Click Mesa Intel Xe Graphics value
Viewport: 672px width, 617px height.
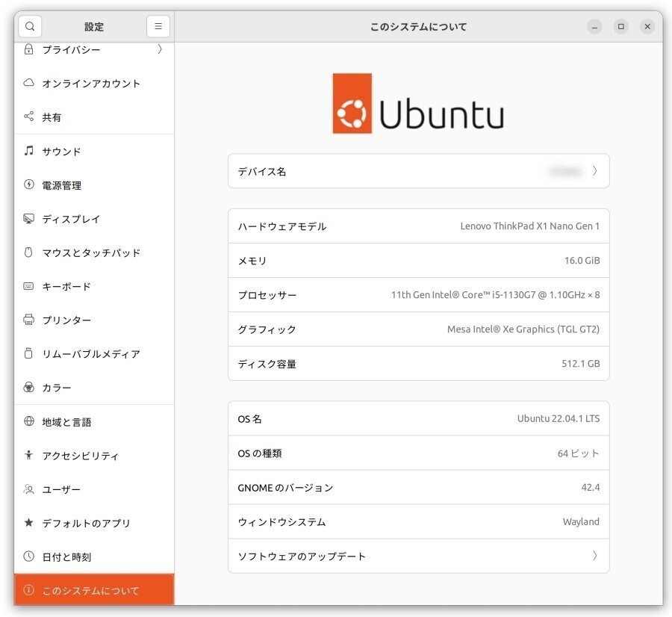point(523,329)
